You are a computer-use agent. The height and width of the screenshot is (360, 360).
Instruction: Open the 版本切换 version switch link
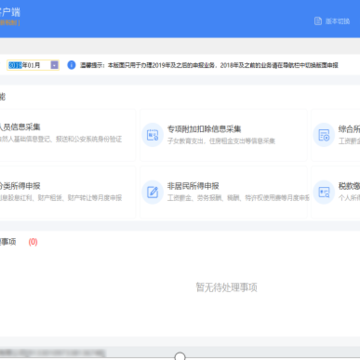337,21
